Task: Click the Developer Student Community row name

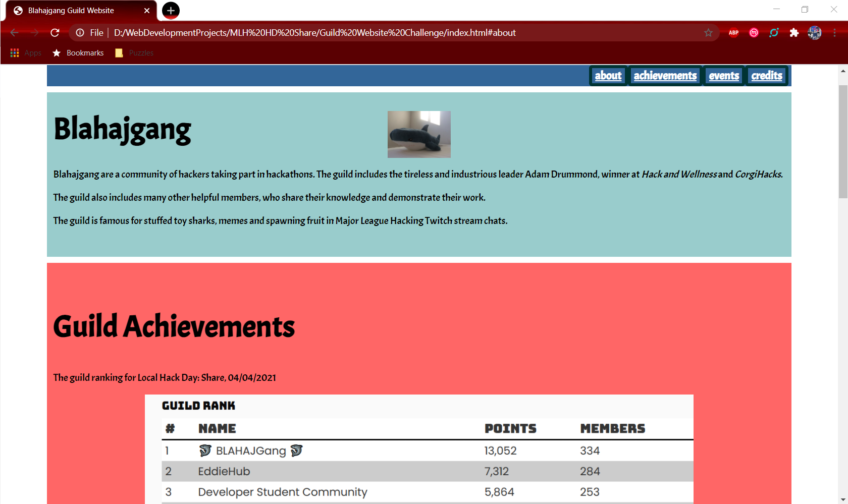Action: (x=283, y=492)
